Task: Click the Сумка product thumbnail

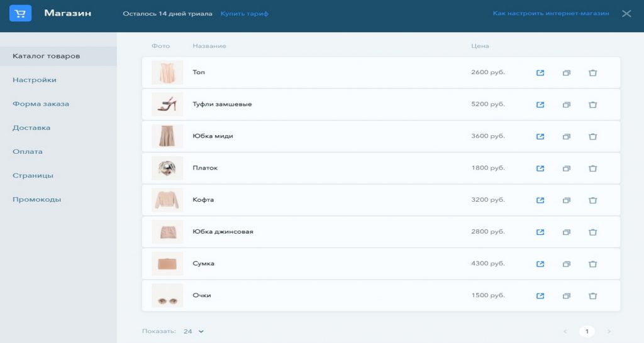Action: click(167, 264)
